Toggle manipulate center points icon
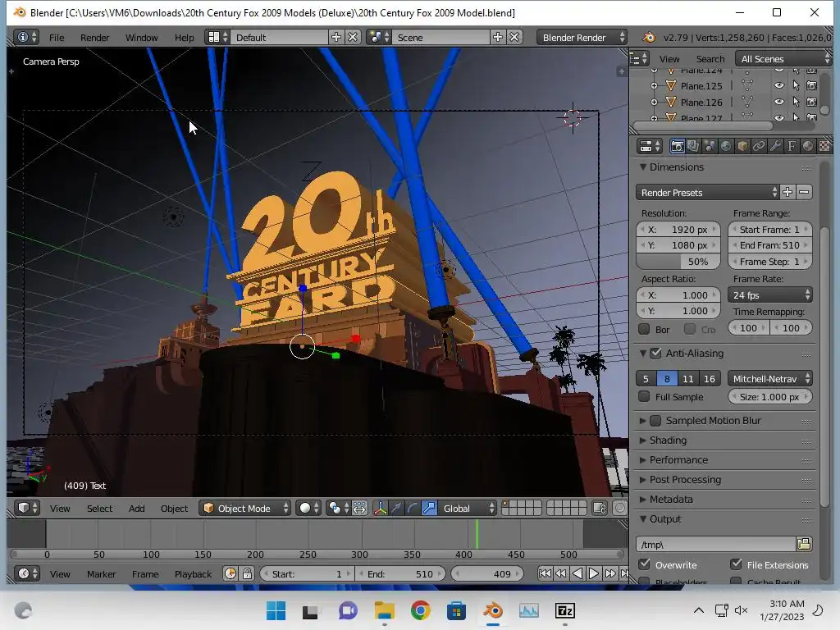This screenshot has height=630, width=840. point(359,508)
